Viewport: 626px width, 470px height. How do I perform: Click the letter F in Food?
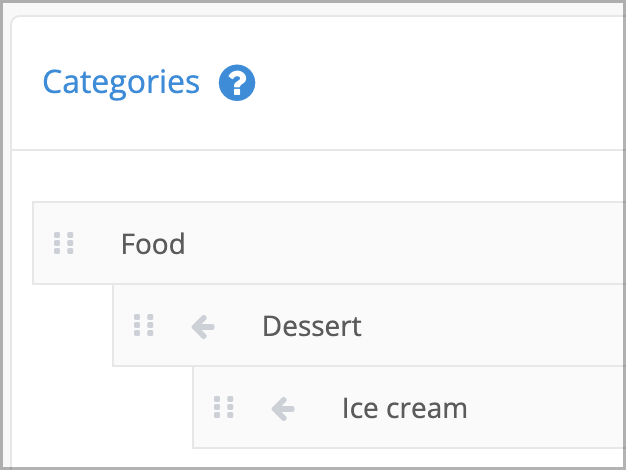click(128, 244)
